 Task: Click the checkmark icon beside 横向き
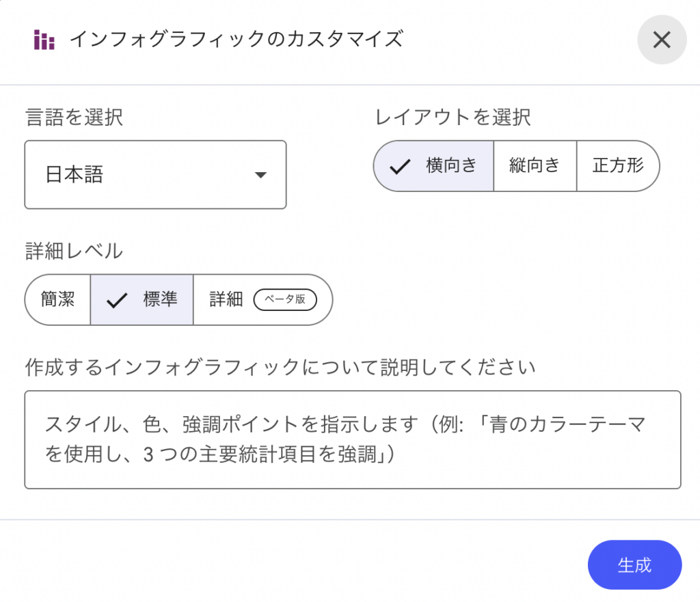point(399,166)
